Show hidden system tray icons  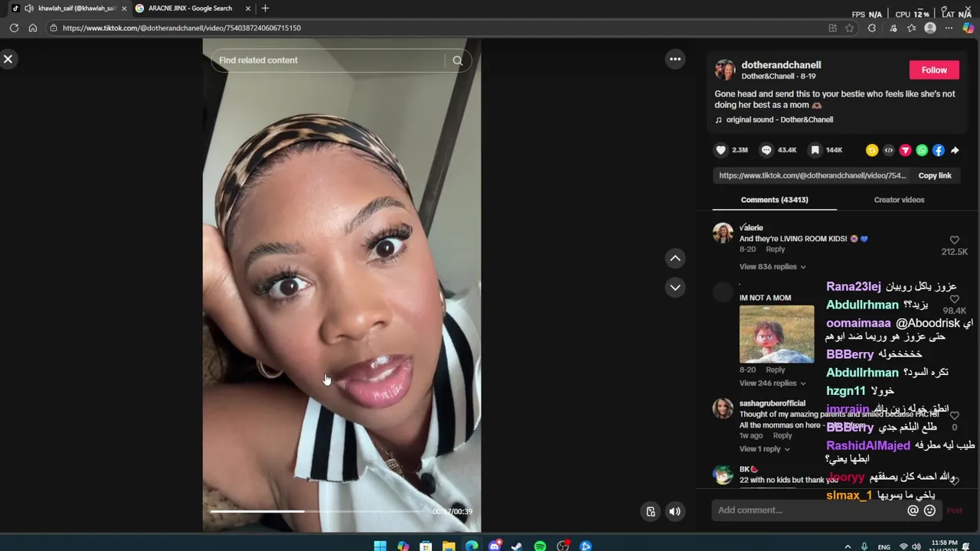[847, 546]
